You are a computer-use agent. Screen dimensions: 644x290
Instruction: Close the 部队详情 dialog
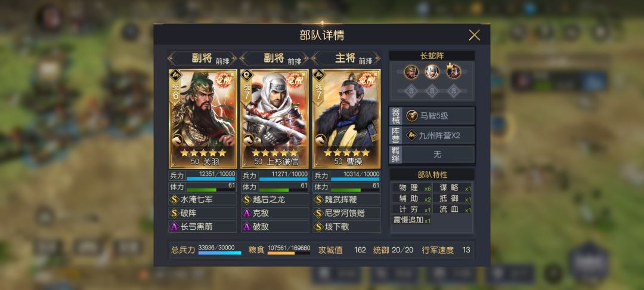tap(474, 35)
